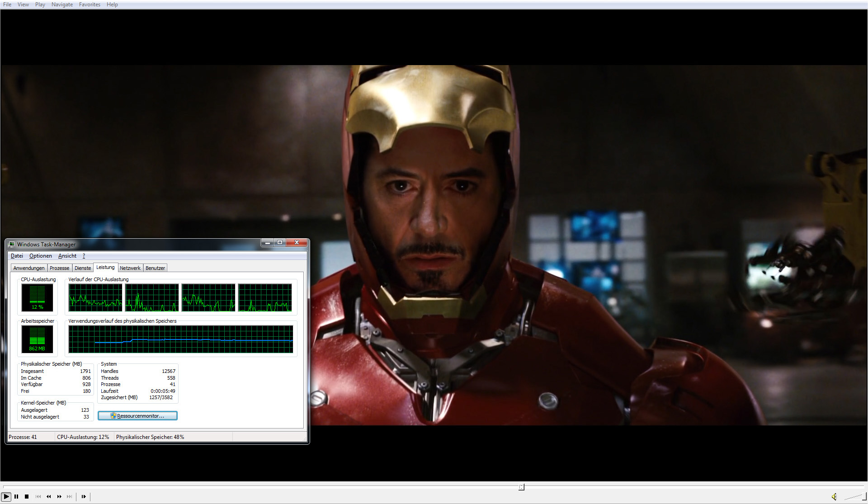Click the 'Verfügbar' value 928
Viewport: 868px width, 504px height.
click(x=86, y=384)
